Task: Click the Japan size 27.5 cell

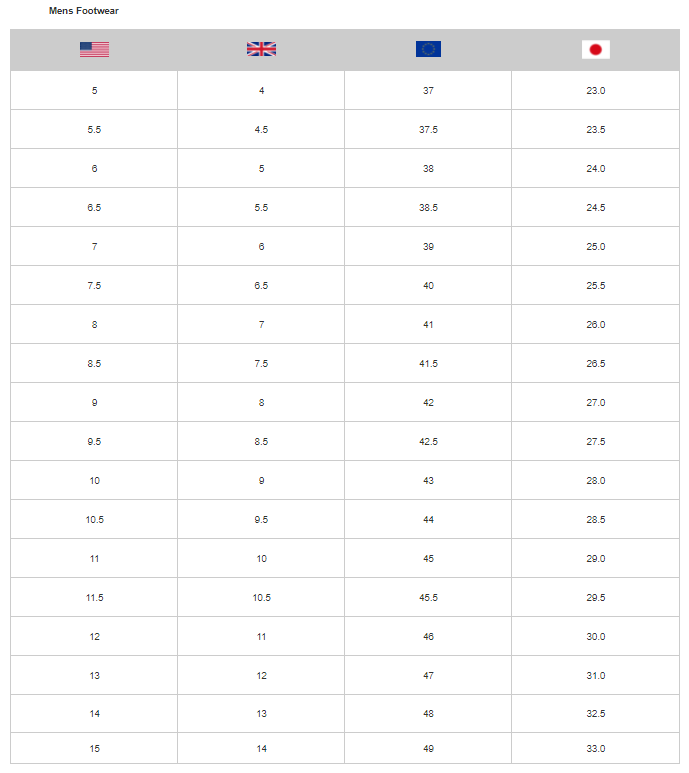Action: click(595, 442)
